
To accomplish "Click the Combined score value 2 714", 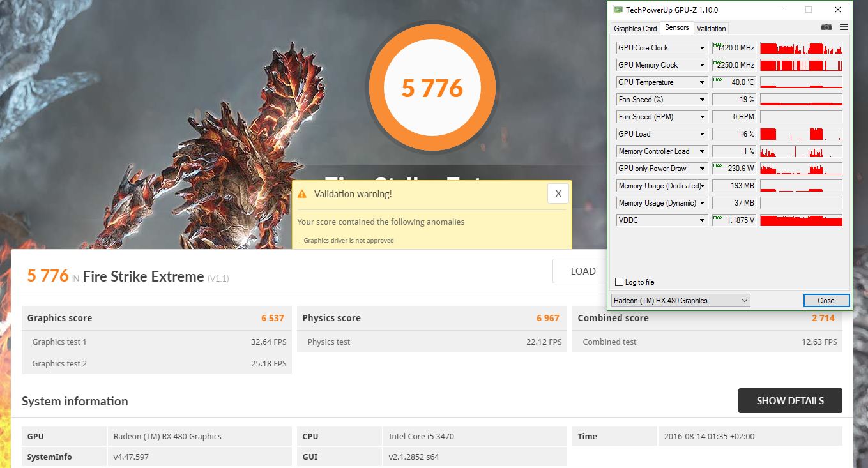I will (x=823, y=318).
